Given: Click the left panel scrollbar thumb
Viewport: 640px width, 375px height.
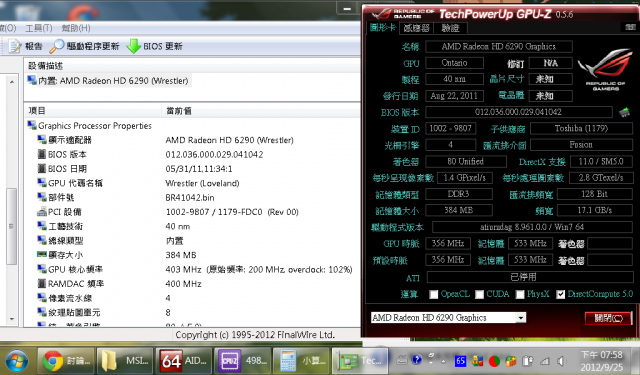Looking at the screenshot, I should coord(11,226).
